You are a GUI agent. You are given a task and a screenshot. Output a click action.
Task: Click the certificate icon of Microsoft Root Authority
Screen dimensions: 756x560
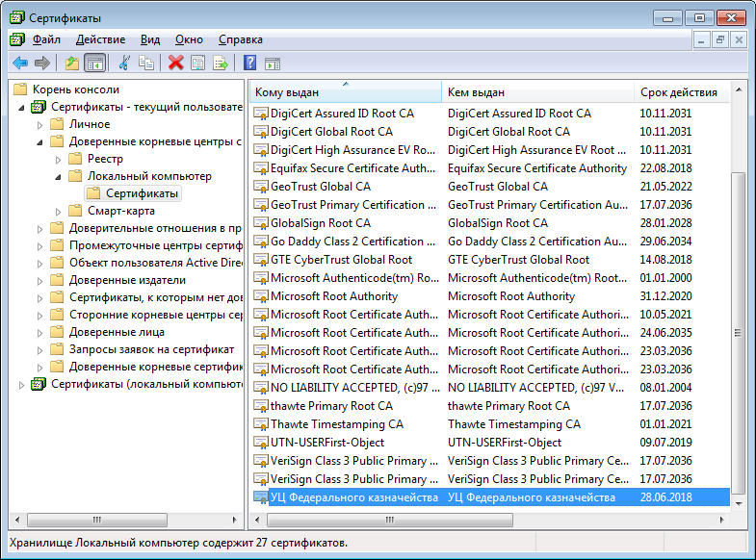(261, 296)
